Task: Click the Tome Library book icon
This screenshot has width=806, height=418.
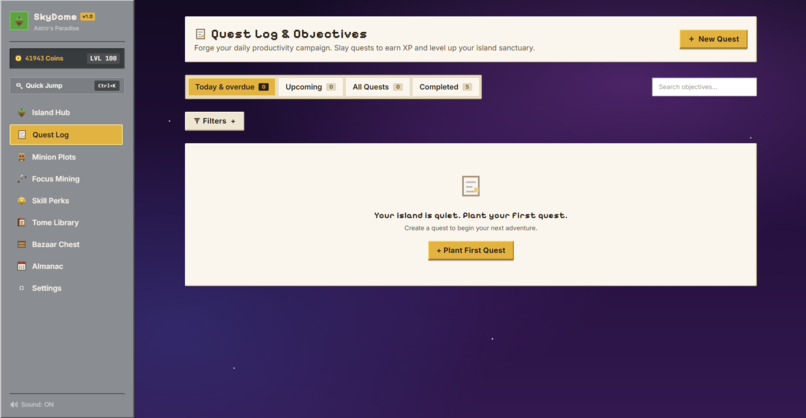Action: [x=22, y=223]
